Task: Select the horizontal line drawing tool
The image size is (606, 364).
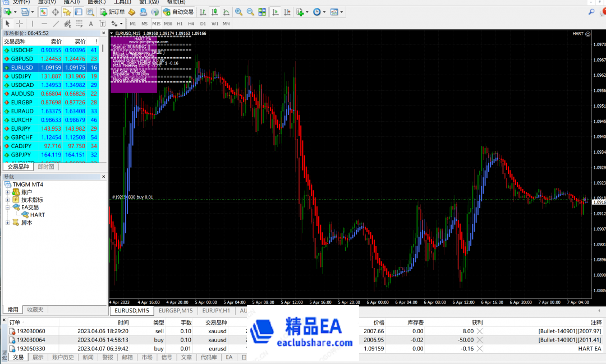Action: click(44, 24)
